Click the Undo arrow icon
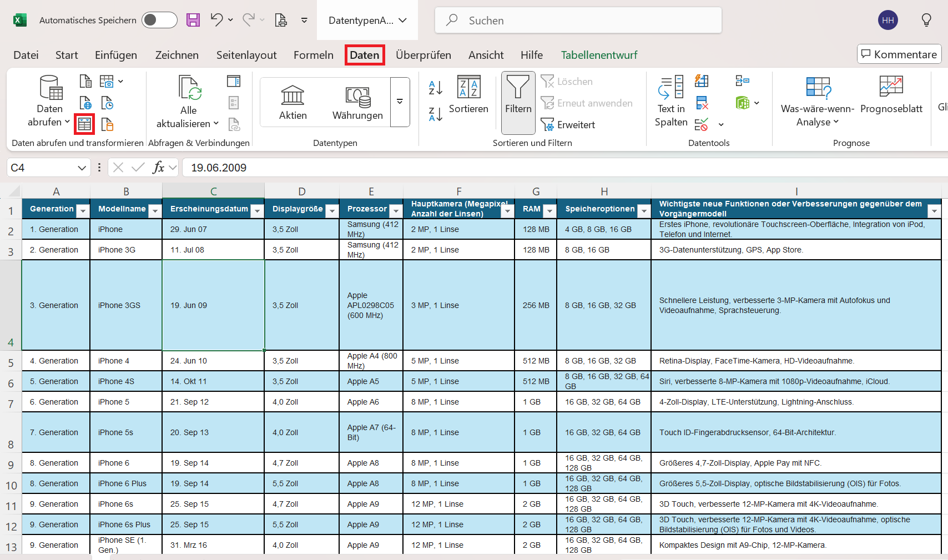948x560 pixels. [216, 20]
